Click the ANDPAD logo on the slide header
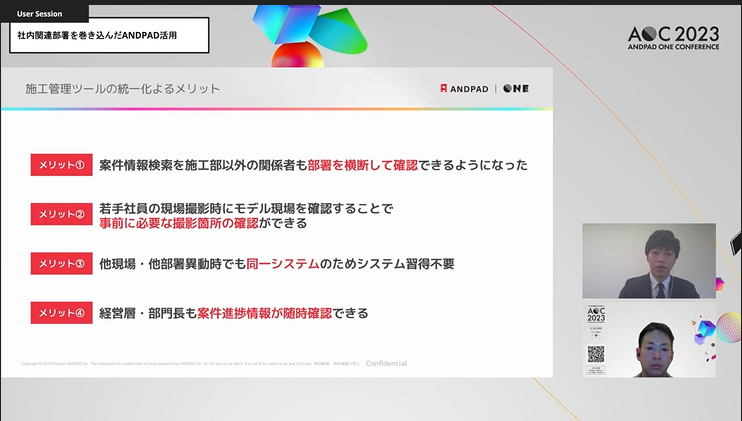This screenshot has height=421, width=742. click(464, 88)
